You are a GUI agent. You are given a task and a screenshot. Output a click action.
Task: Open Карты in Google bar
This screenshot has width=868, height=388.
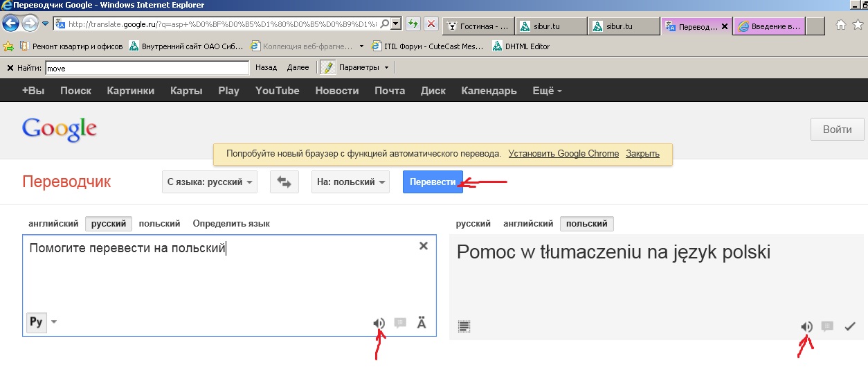(x=186, y=91)
